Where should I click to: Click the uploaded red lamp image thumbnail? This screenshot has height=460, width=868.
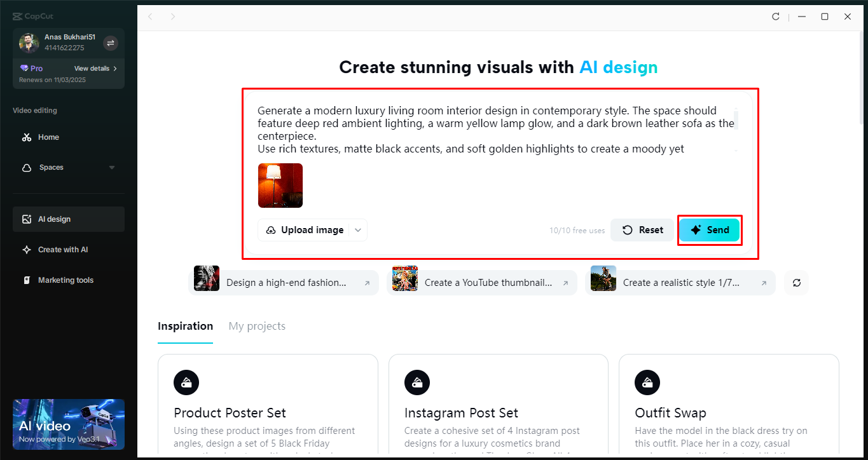(x=280, y=186)
